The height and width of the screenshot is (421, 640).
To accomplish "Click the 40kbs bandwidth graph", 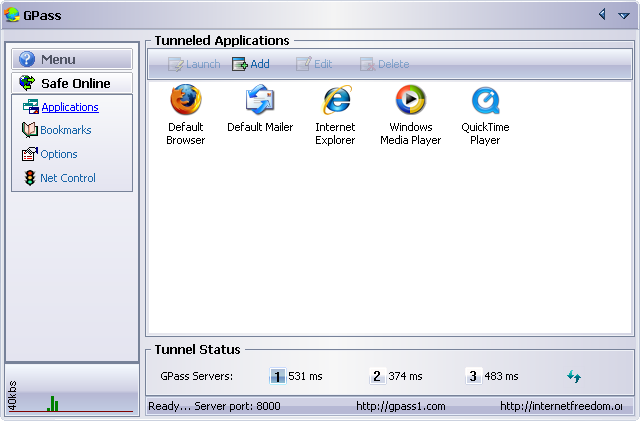I will pos(72,390).
